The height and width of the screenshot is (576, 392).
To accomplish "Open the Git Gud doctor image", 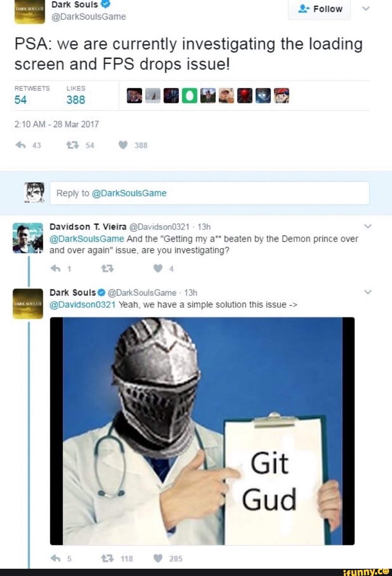I will (x=202, y=431).
